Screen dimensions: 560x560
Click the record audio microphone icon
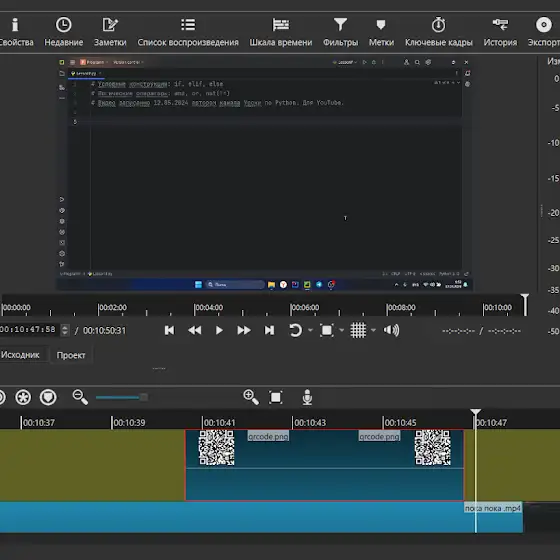point(307,398)
